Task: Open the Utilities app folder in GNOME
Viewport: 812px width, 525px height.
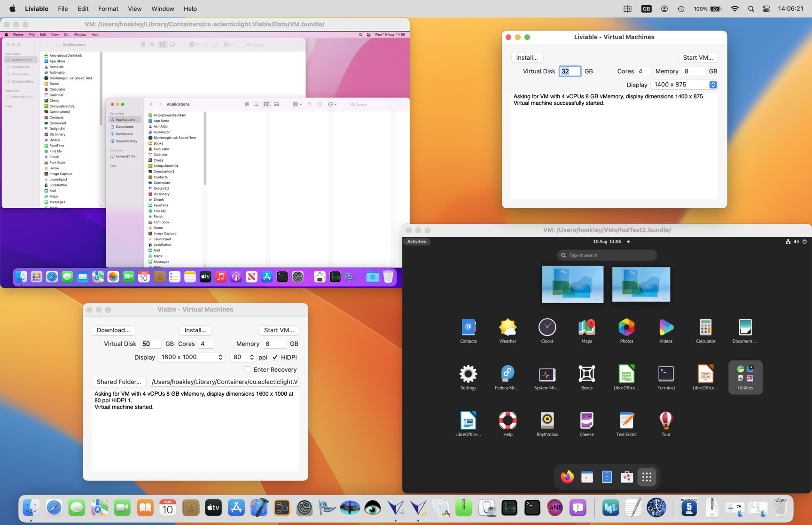Action: coord(745,377)
